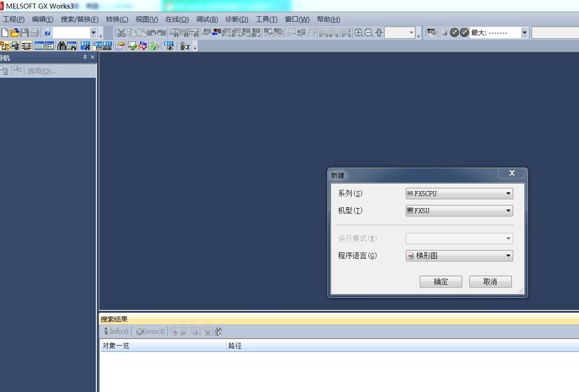
Task: Open the 机型 (Model) FX5U dropdown
Action: click(508, 210)
